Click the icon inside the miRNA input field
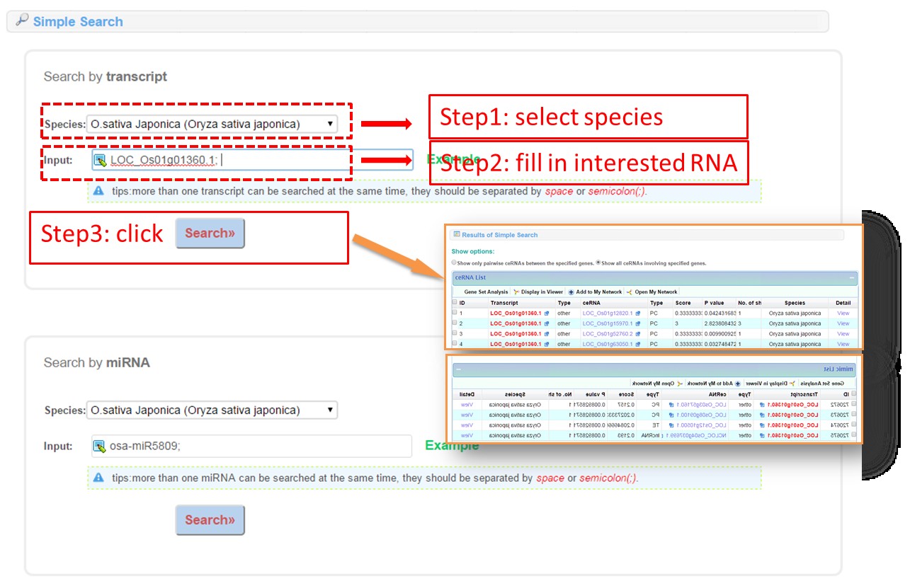Viewport: 910px width, 588px height. [100, 446]
